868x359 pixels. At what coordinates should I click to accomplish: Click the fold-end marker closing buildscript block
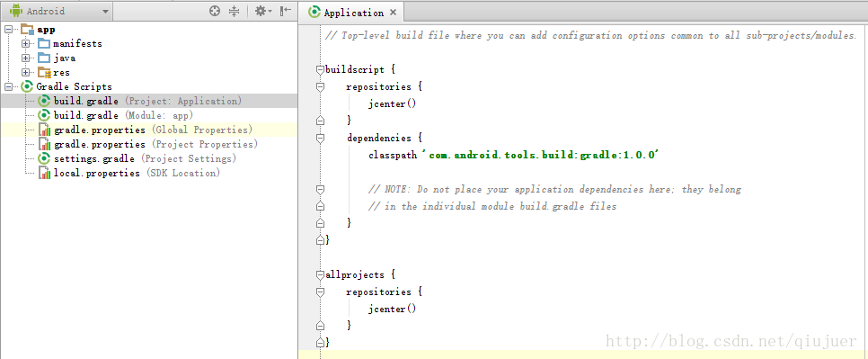(319, 240)
